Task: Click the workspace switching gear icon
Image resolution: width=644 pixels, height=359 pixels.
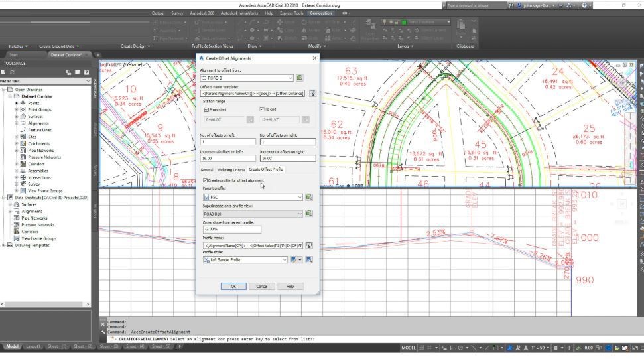Action: pyautogui.click(x=555, y=348)
